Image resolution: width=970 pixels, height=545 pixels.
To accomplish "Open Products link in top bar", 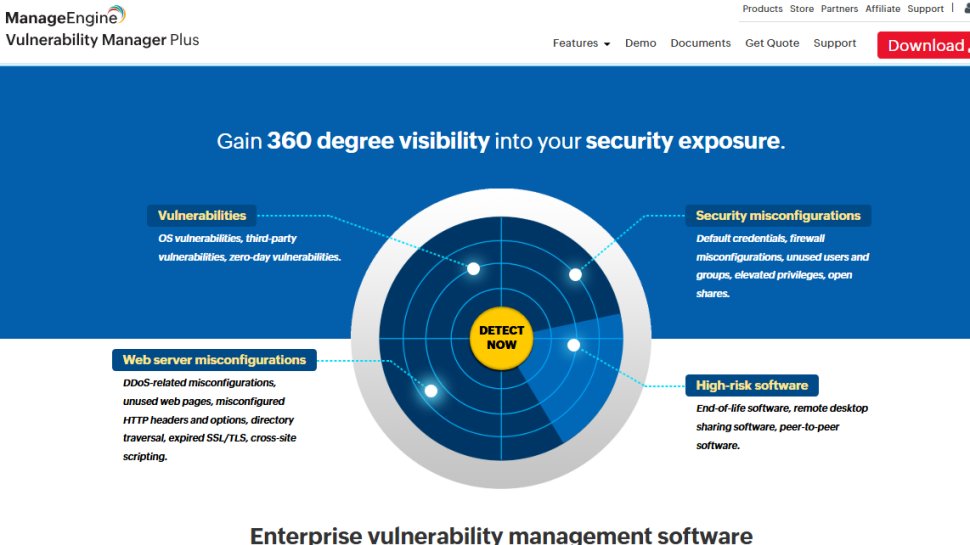I will tap(762, 9).
